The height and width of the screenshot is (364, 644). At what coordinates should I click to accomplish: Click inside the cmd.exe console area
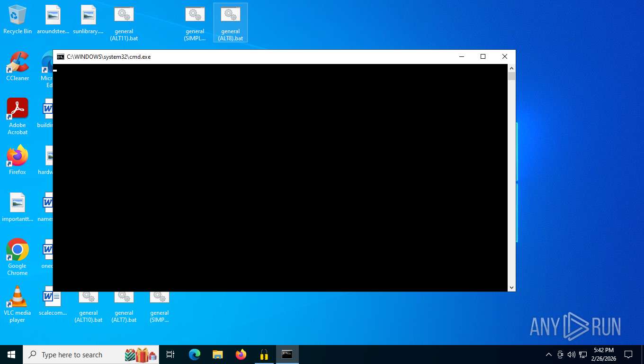280,178
